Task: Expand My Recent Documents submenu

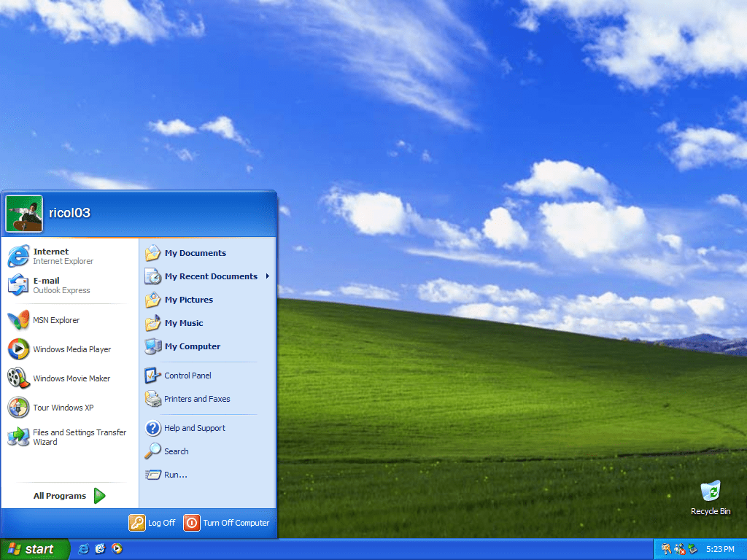Action: [211, 276]
